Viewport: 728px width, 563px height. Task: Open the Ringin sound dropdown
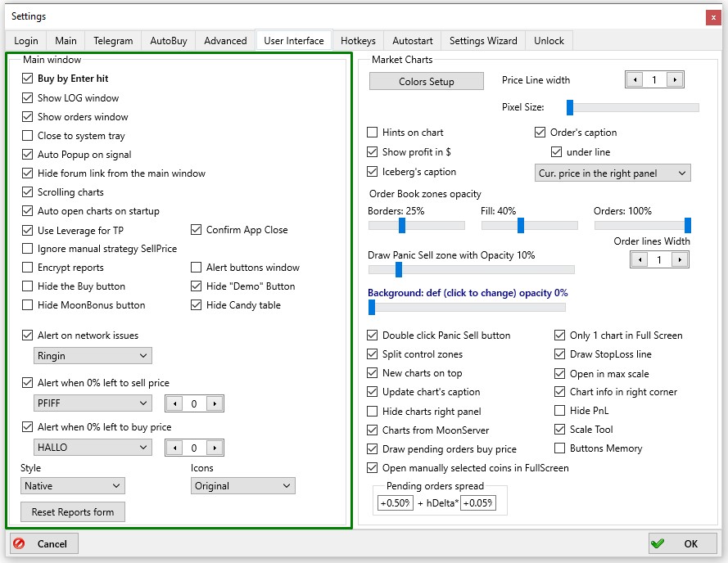pyautogui.click(x=93, y=356)
